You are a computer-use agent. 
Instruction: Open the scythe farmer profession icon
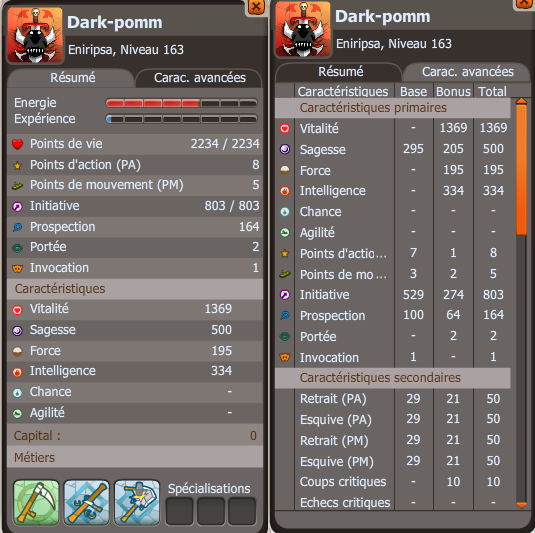click(x=36, y=502)
